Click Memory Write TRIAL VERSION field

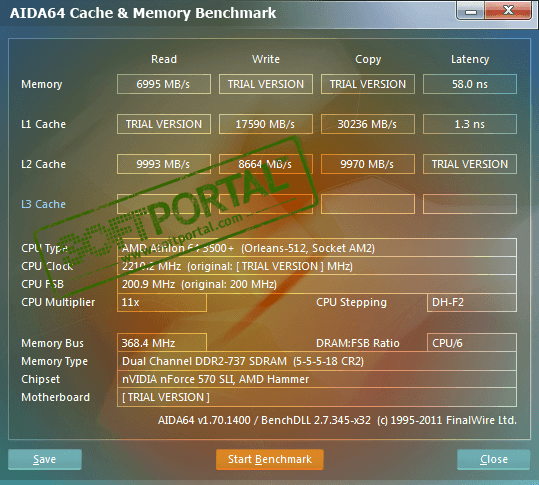tap(266, 84)
